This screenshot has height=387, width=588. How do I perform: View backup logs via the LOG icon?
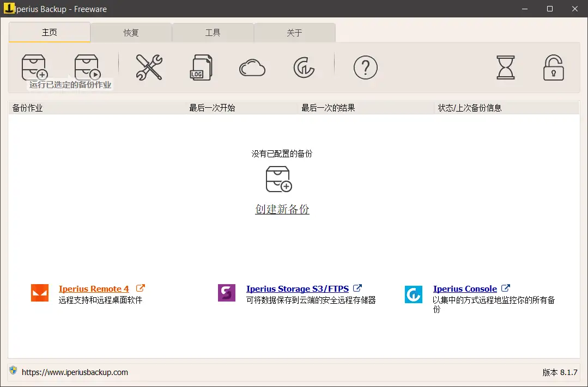click(201, 67)
